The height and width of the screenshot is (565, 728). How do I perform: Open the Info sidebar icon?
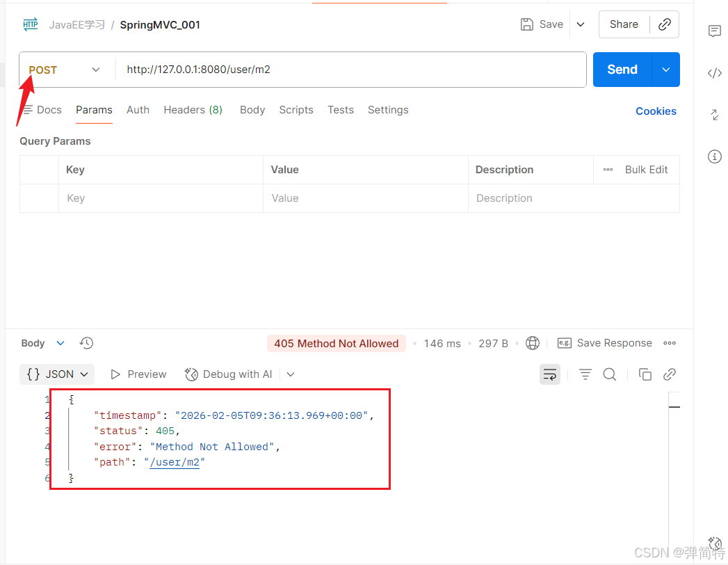pos(715,157)
